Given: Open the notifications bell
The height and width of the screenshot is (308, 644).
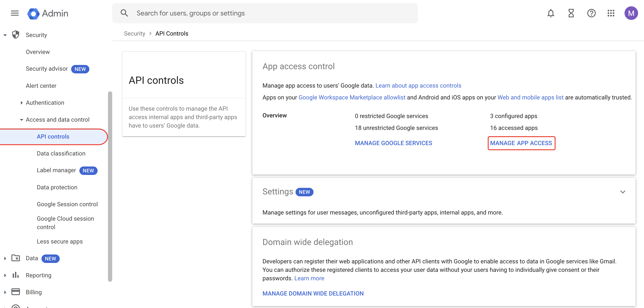Looking at the screenshot, I should click(550, 13).
